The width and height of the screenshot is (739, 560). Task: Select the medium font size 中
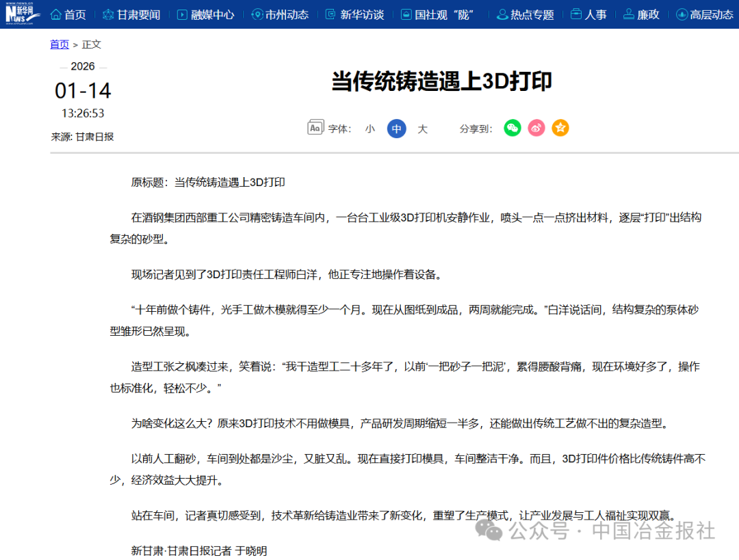(396, 129)
